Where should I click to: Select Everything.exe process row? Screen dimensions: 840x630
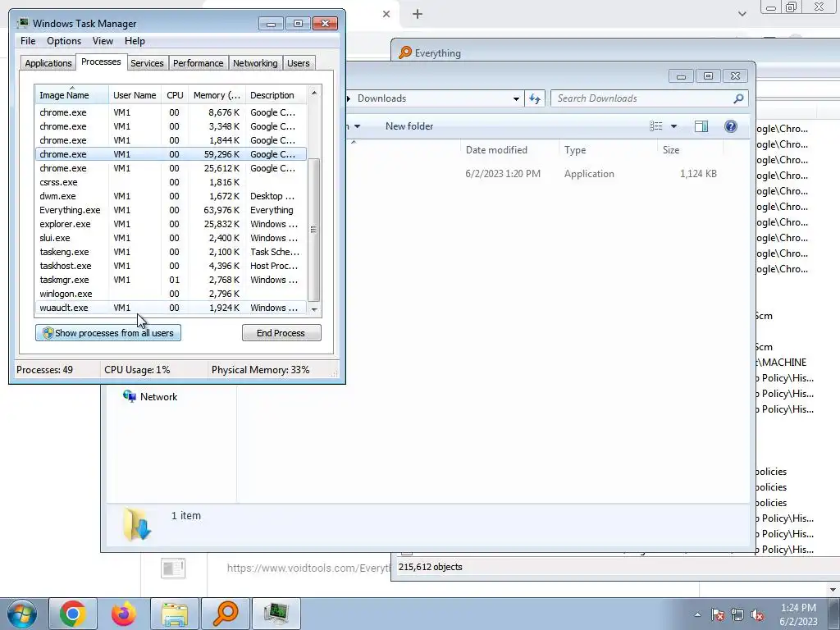point(171,210)
